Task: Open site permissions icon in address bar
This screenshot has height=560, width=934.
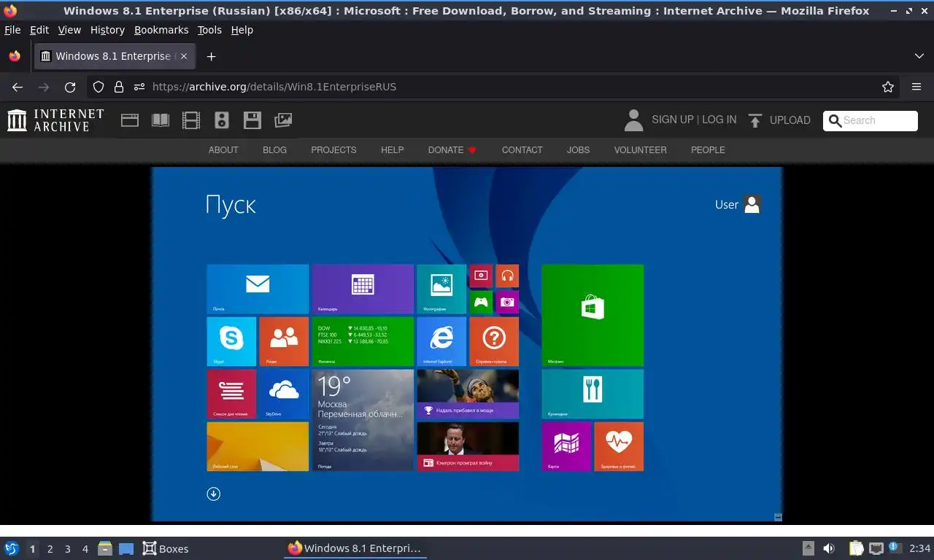Action: pos(139,87)
